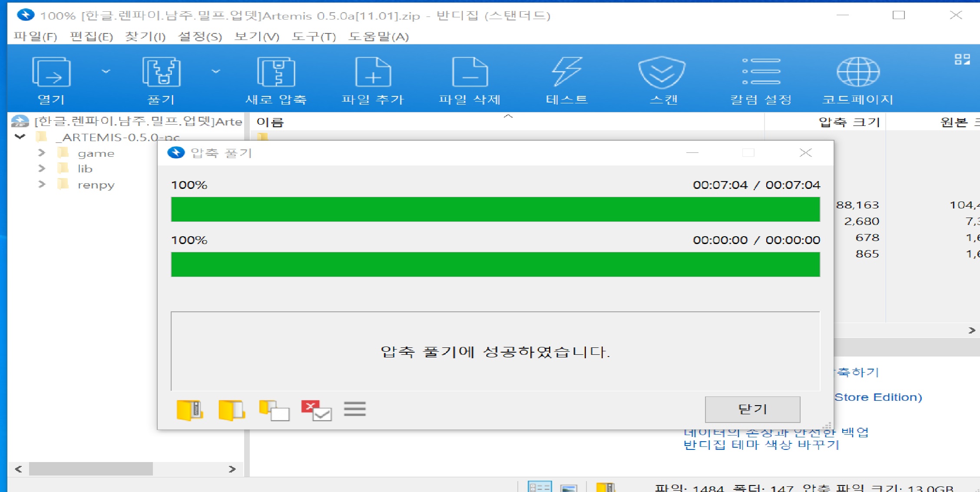Close the 압축 풀기 dialog with its X

[806, 152]
